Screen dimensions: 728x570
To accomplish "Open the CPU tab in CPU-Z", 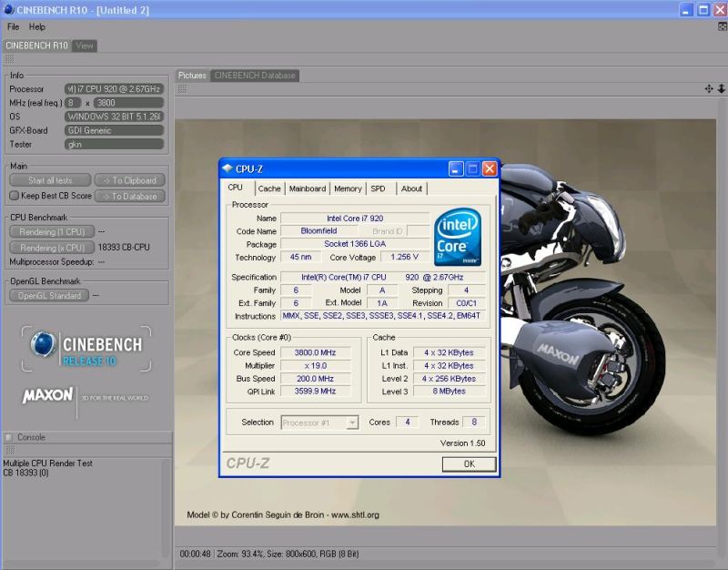I will tap(236, 188).
